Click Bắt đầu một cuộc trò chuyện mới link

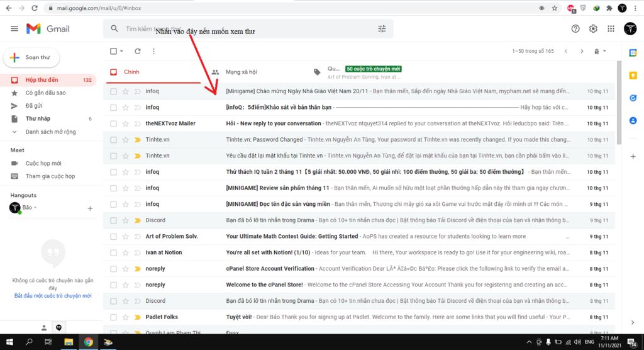coord(53,296)
